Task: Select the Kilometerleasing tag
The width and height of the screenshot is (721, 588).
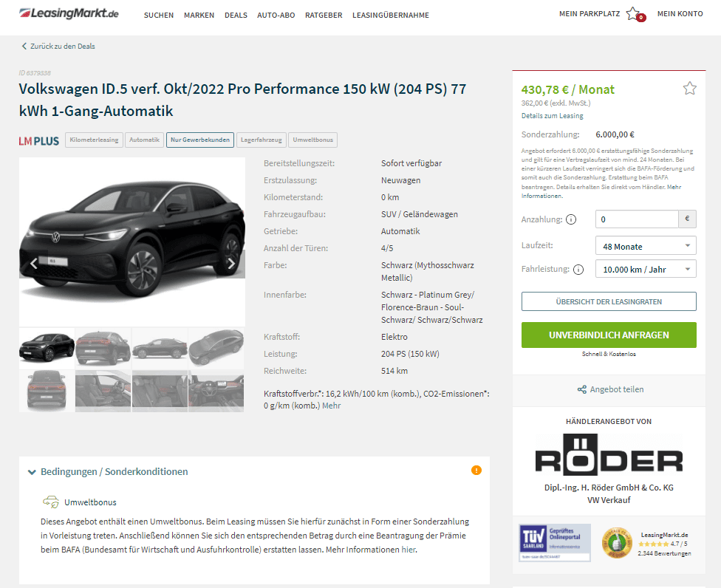Action: 95,140
